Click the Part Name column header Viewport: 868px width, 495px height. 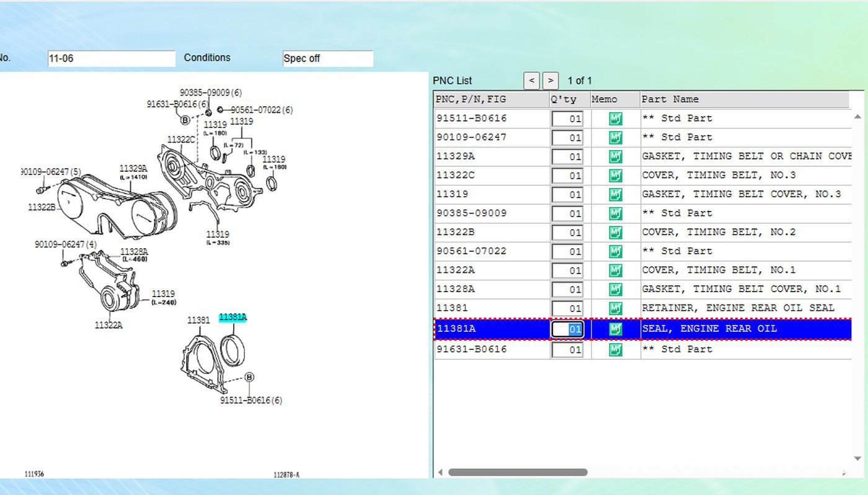745,99
